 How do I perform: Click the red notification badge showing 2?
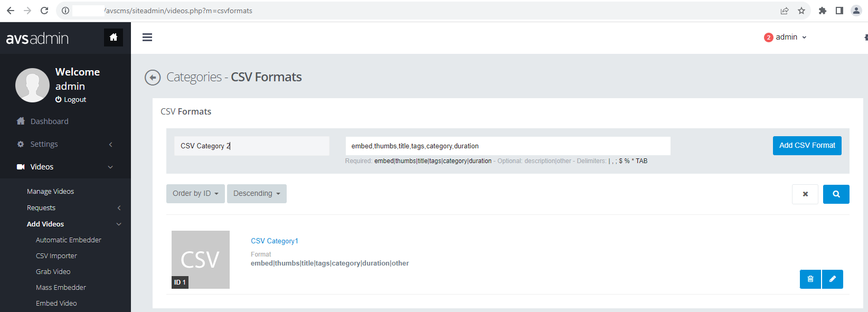coord(768,37)
